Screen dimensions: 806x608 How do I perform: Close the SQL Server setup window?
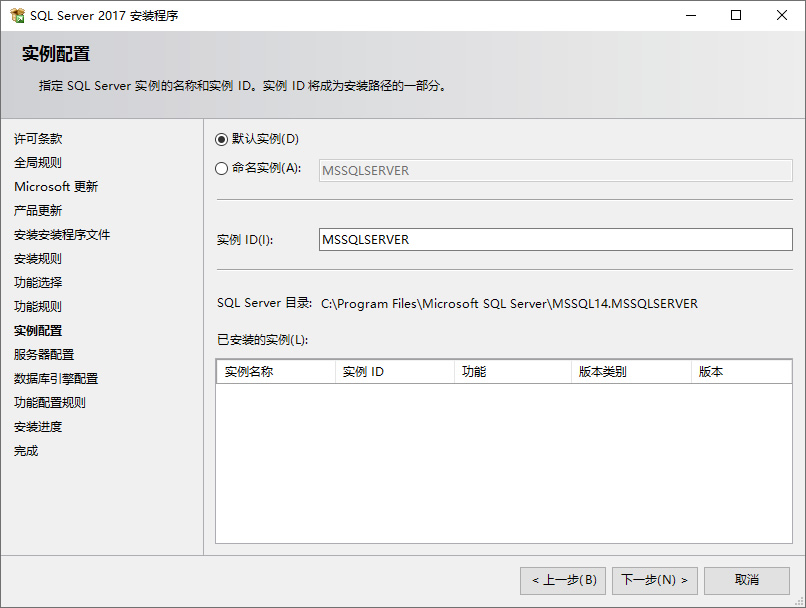point(782,16)
